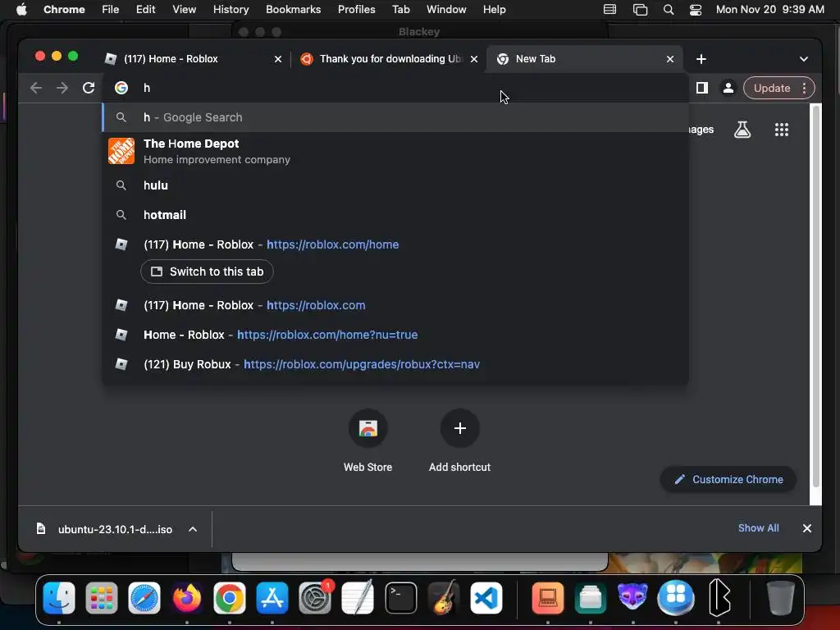Open Chrome Labs flask icon

coord(742,129)
